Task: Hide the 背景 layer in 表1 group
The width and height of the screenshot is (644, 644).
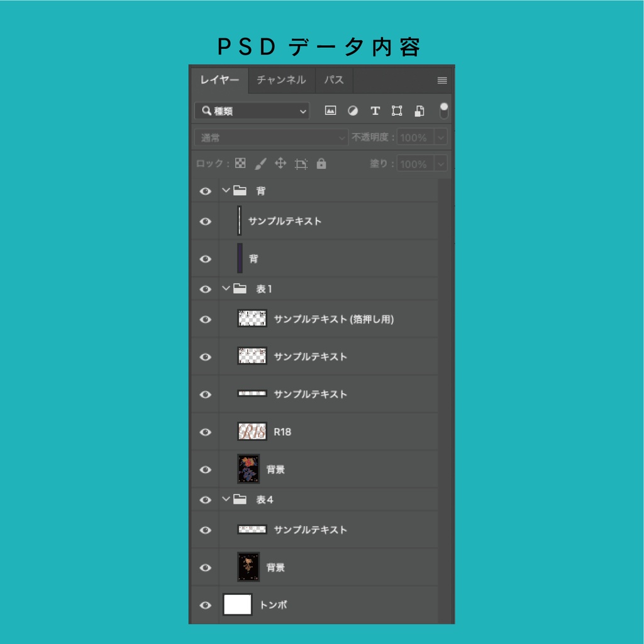Action: click(x=206, y=469)
